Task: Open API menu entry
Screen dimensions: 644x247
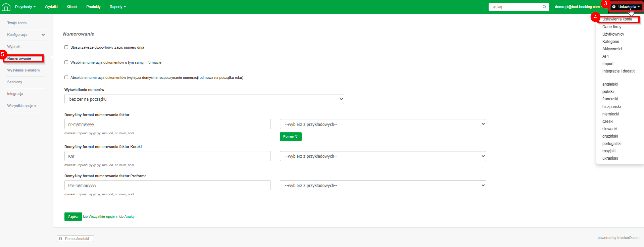Action: pyautogui.click(x=605, y=56)
